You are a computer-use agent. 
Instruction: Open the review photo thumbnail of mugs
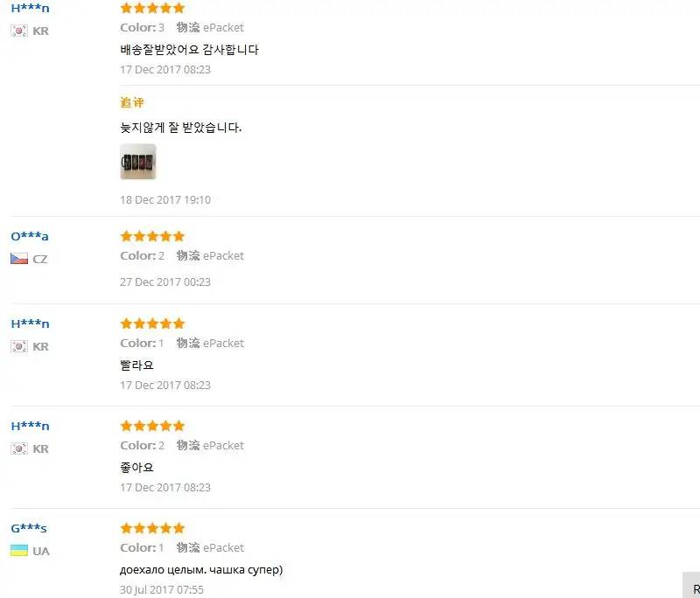(x=138, y=162)
